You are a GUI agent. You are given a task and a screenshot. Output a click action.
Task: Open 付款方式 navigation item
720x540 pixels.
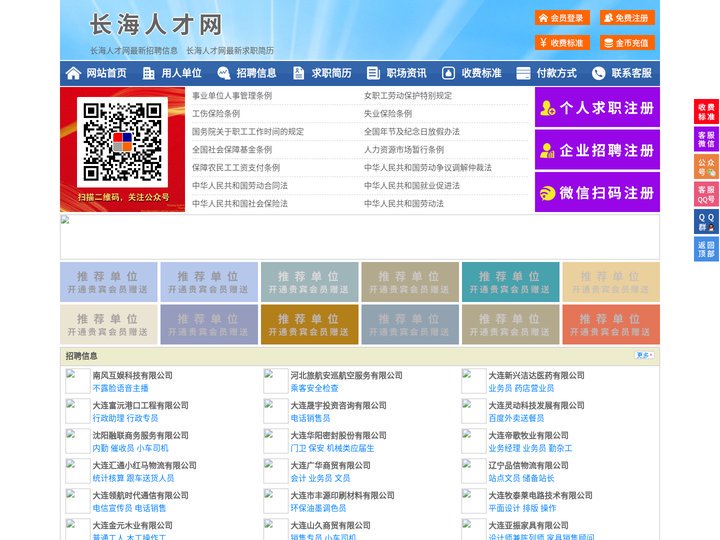(557, 73)
